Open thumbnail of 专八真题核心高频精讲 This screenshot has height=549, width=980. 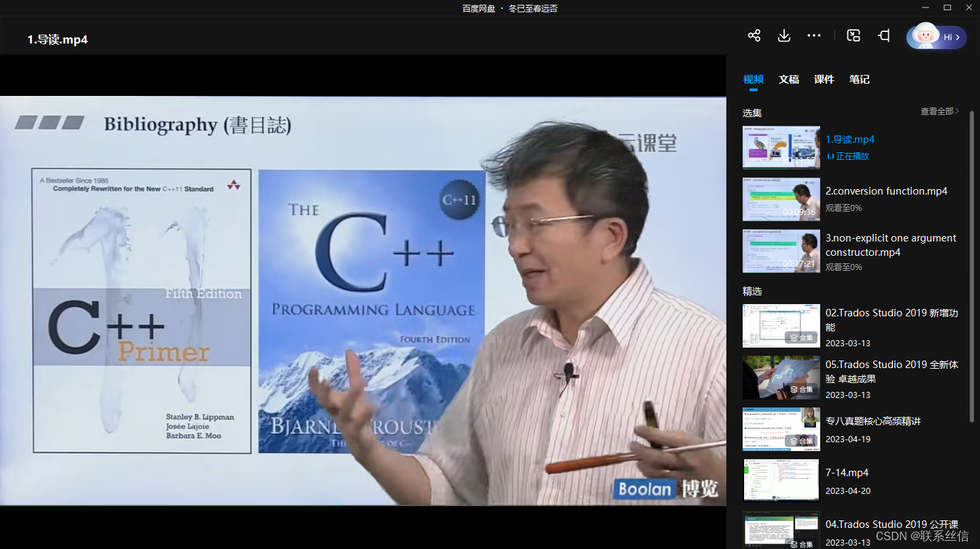781,429
